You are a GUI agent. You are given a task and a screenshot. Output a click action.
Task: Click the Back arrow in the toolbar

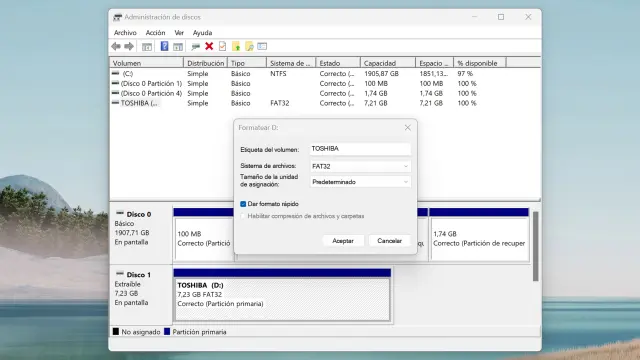[x=116, y=46]
